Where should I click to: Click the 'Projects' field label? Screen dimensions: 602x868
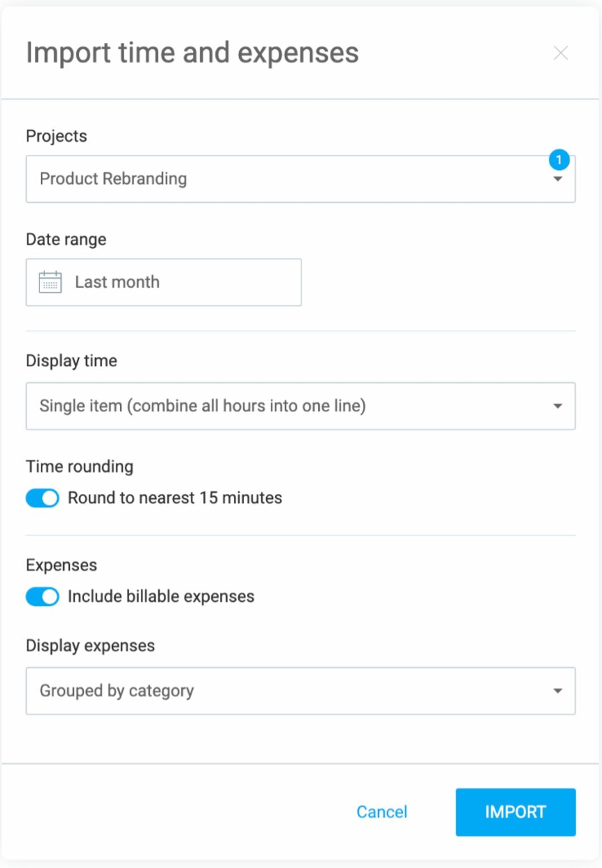click(57, 136)
